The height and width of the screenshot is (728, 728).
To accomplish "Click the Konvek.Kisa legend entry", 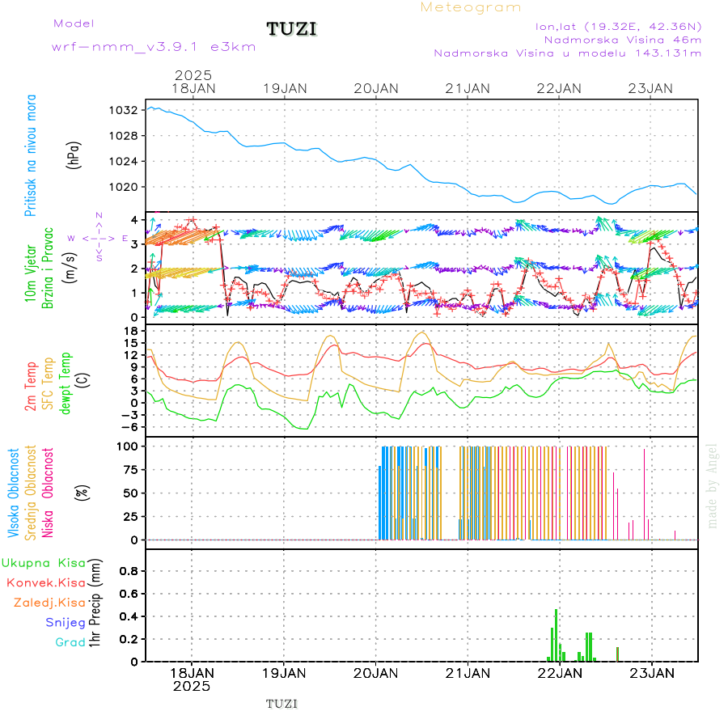I will [x=45, y=582].
